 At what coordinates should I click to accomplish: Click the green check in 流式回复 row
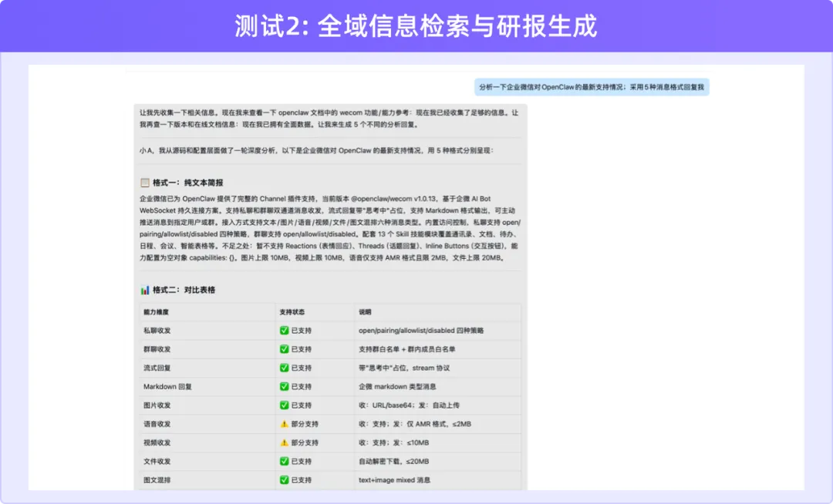(284, 368)
